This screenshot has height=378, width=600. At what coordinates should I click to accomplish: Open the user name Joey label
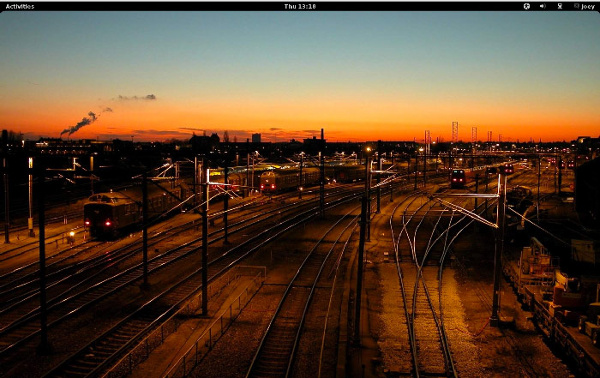point(588,7)
